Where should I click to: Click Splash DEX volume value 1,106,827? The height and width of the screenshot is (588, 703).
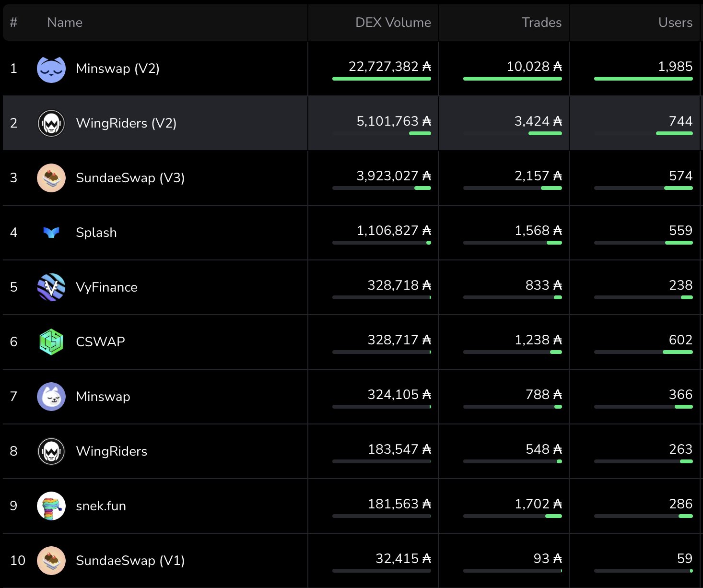tap(387, 231)
